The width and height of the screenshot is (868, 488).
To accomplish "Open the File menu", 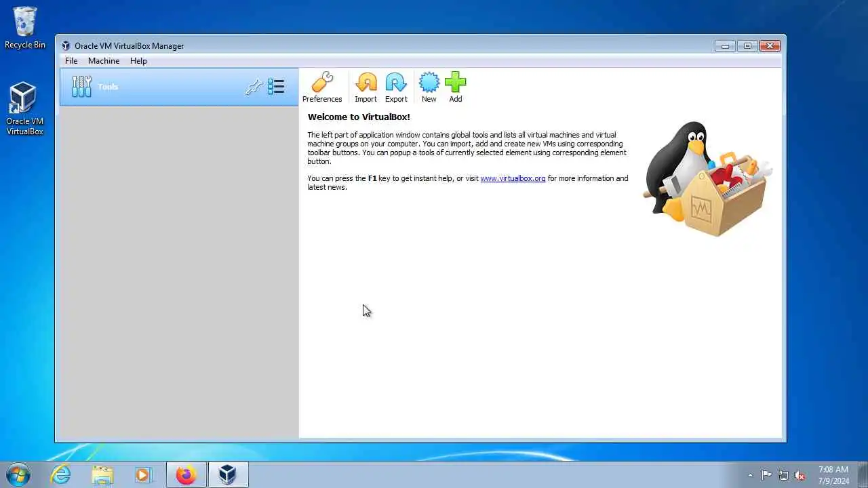I will pyautogui.click(x=71, y=61).
